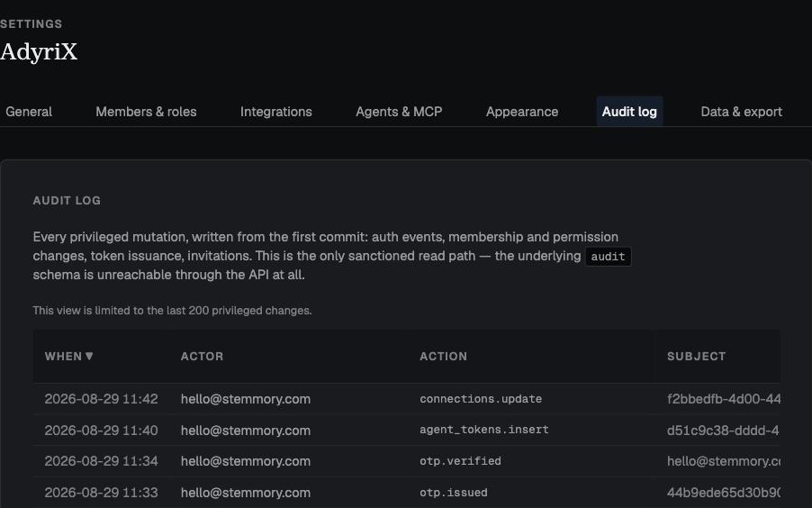Click actor email in connections.update row

point(246,399)
